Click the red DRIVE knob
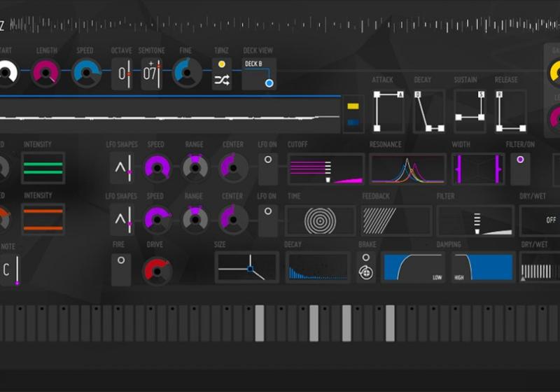560x392 pixels. 157,270
